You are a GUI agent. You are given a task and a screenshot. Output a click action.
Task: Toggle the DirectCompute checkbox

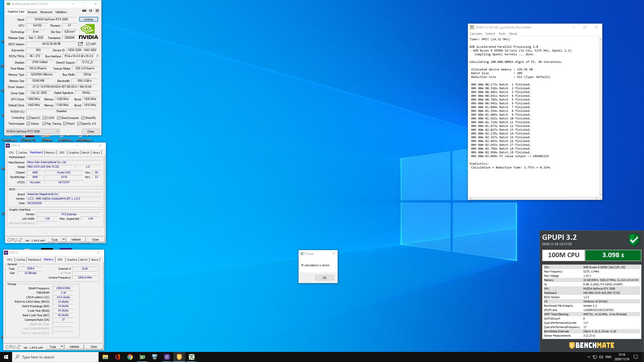[x=59, y=118]
